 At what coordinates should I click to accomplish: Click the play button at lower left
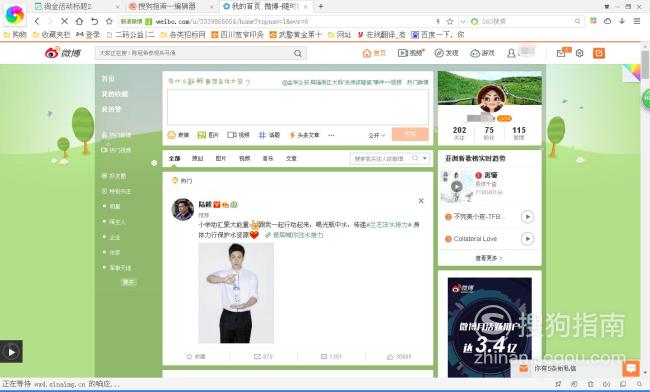pyautogui.click(x=11, y=352)
